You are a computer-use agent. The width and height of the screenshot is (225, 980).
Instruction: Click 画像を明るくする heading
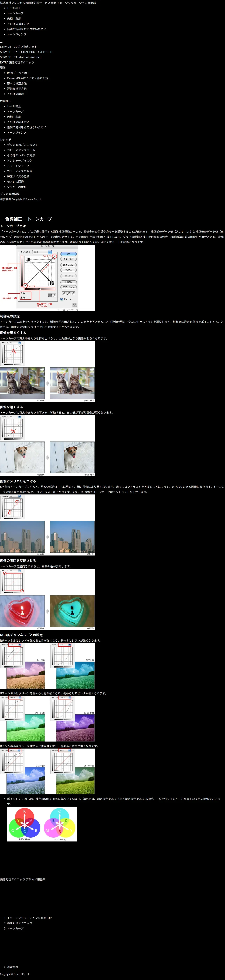click(x=13, y=333)
